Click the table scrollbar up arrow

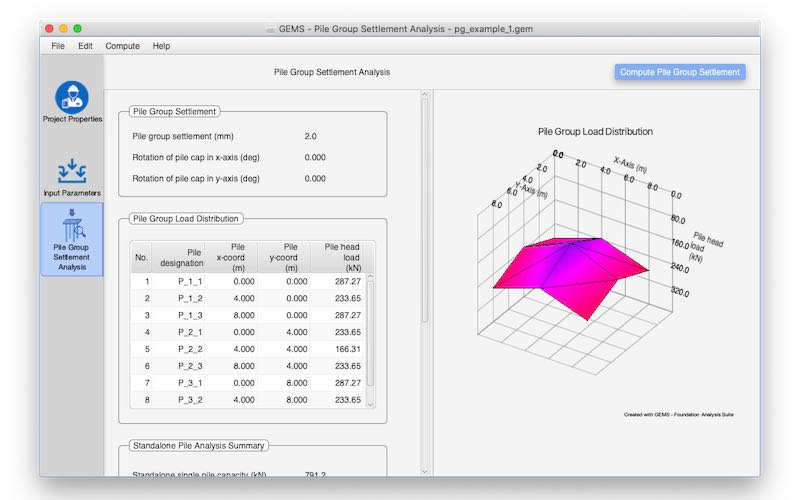[371, 277]
